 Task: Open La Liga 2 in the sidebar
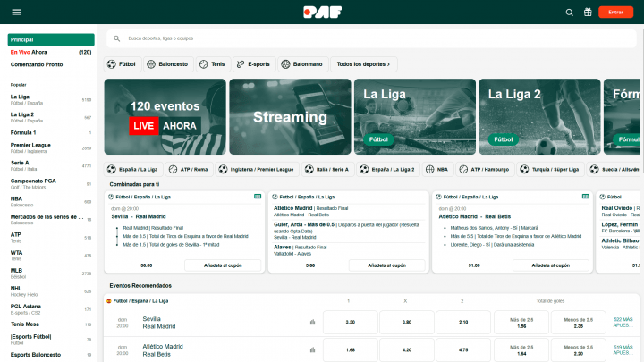point(51,117)
